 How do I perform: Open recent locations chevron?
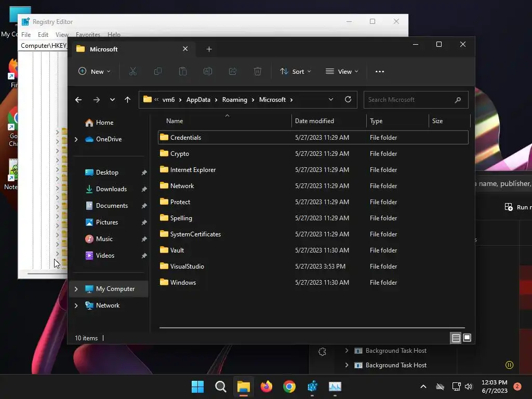[112, 100]
